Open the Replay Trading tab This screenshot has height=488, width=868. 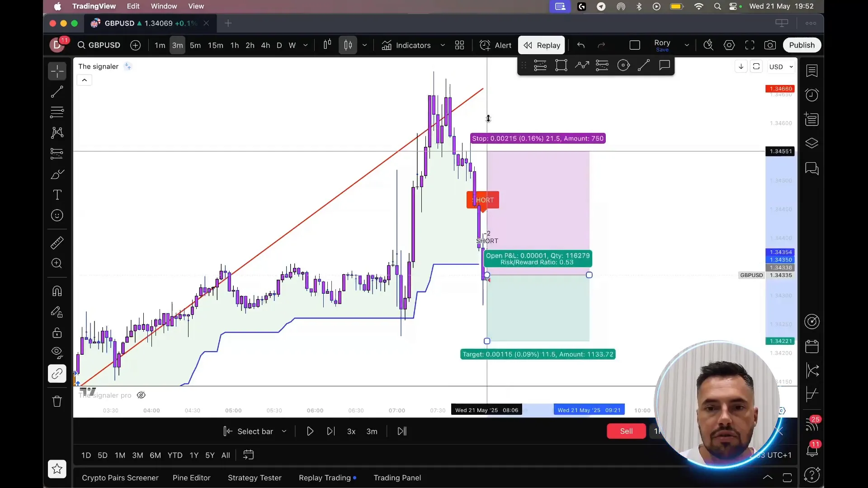(327, 478)
